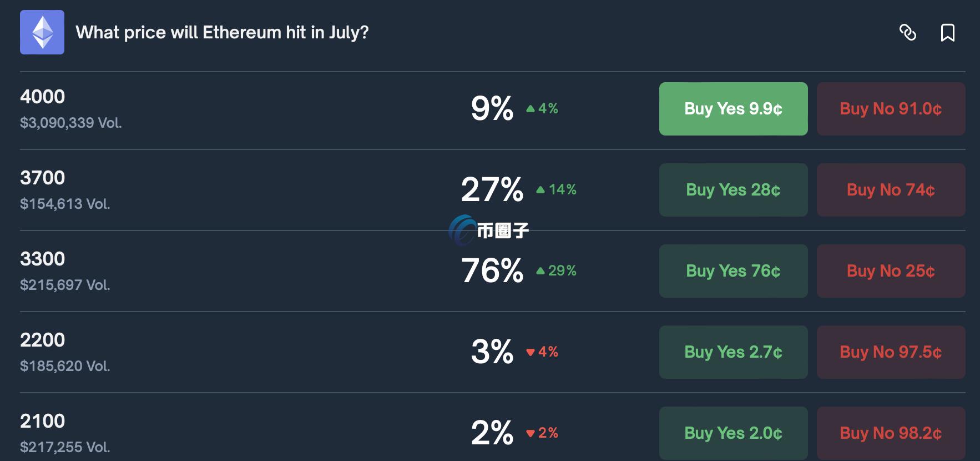Bookmark this Ethereum market
The width and height of the screenshot is (980, 461).
pos(947,33)
